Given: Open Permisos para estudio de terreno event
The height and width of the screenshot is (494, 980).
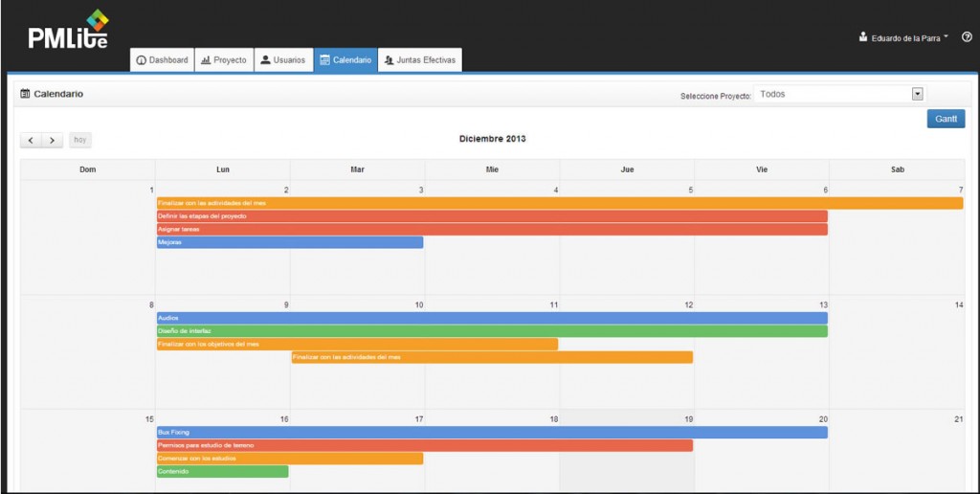Looking at the screenshot, I should click(424, 446).
